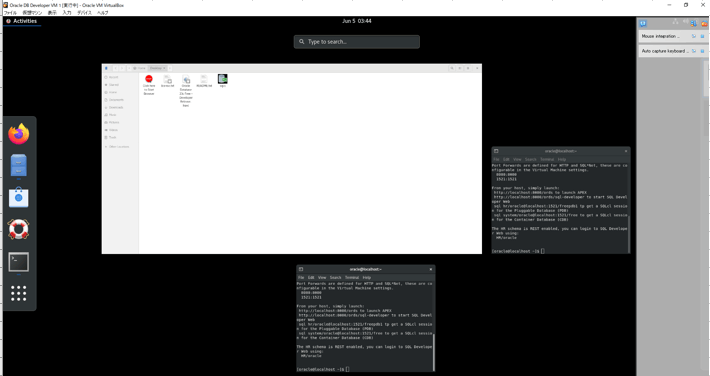Open the Files app from the dash

(19, 165)
